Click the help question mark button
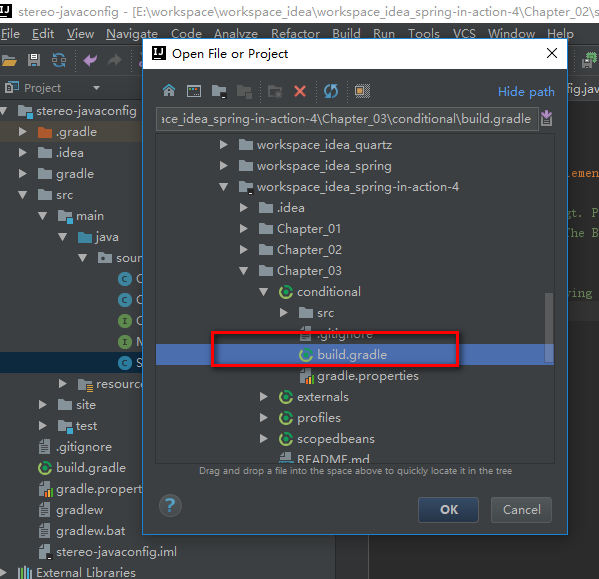The image size is (599, 579). coord(170,506)
